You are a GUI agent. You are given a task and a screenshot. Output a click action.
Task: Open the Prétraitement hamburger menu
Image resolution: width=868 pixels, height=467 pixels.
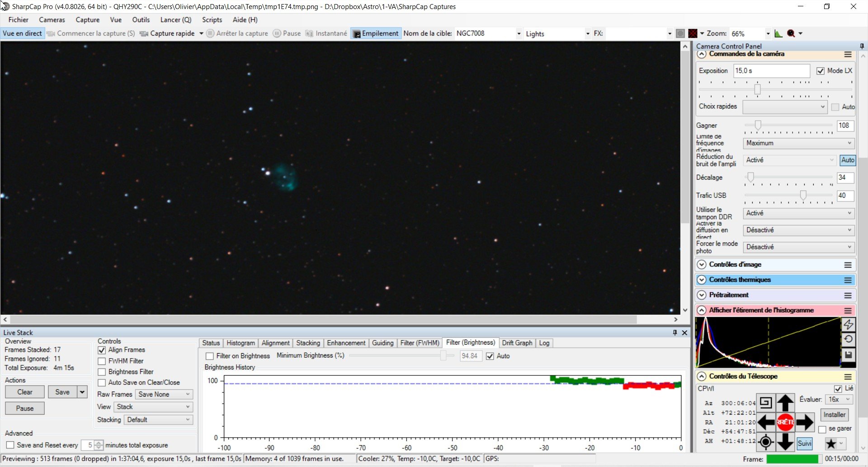coord(848,295)
